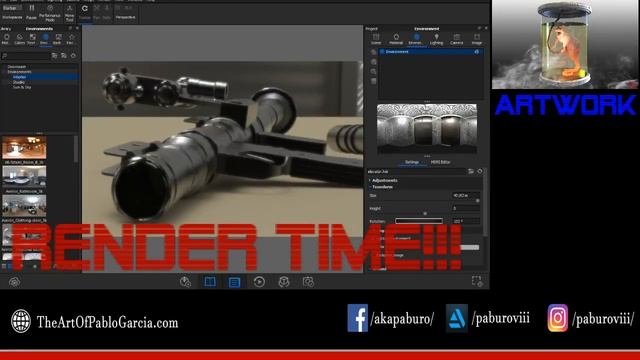Expand the Adjustments section
The width and height of the screenshot is (640, 360).
[x=384, y=180]
